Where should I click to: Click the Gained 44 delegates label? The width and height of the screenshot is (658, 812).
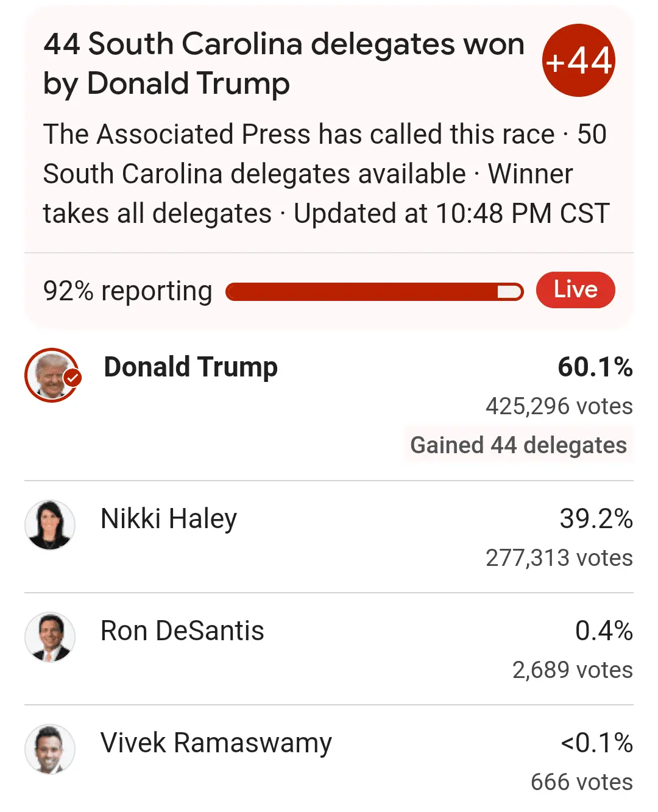coord(518,445)
